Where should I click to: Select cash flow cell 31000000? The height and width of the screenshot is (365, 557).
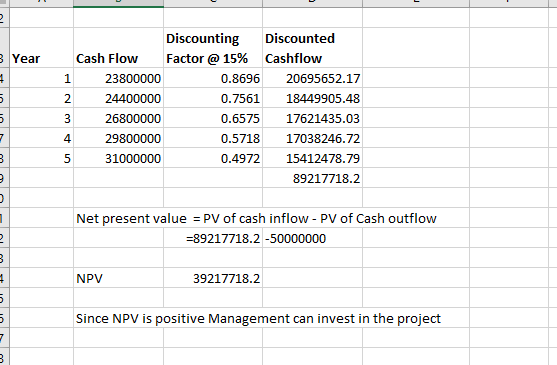point(118,158)
